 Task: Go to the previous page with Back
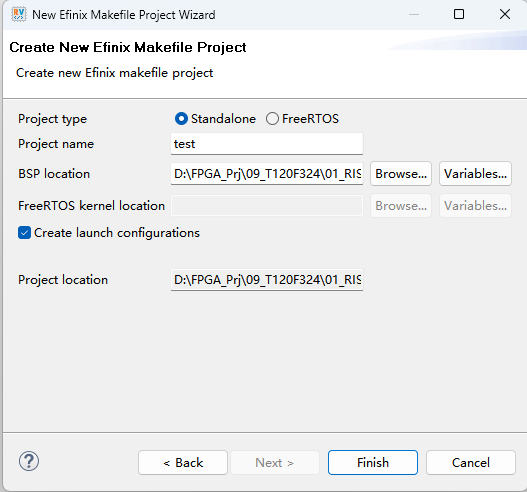tap(183, 463)
